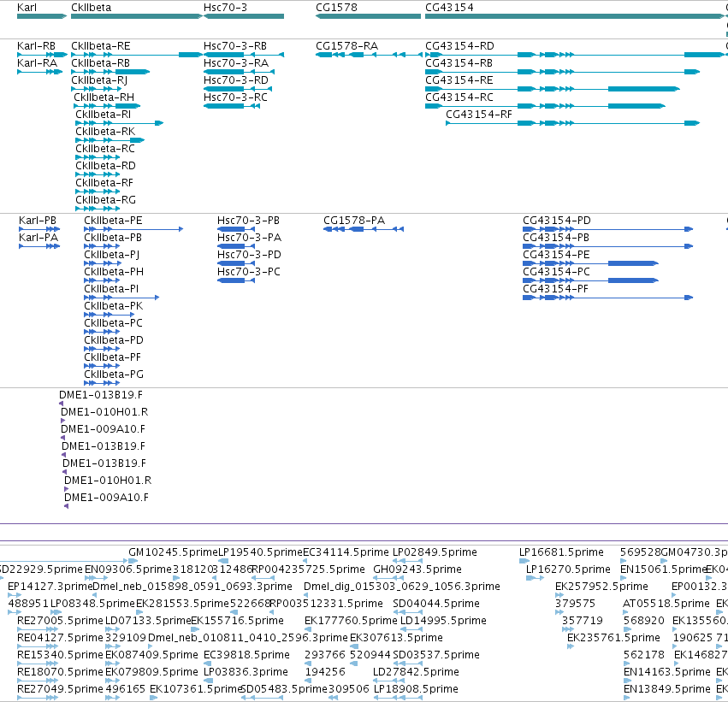Image resolution: width=728 pixels, height=702 pixels.
Task: Click transcript CG43154-RC
Action: (459, 97)
